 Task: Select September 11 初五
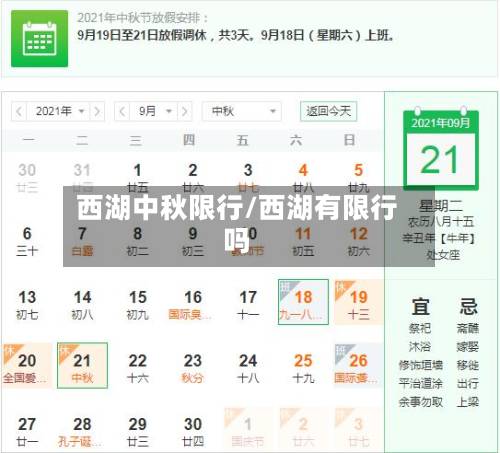303,241
